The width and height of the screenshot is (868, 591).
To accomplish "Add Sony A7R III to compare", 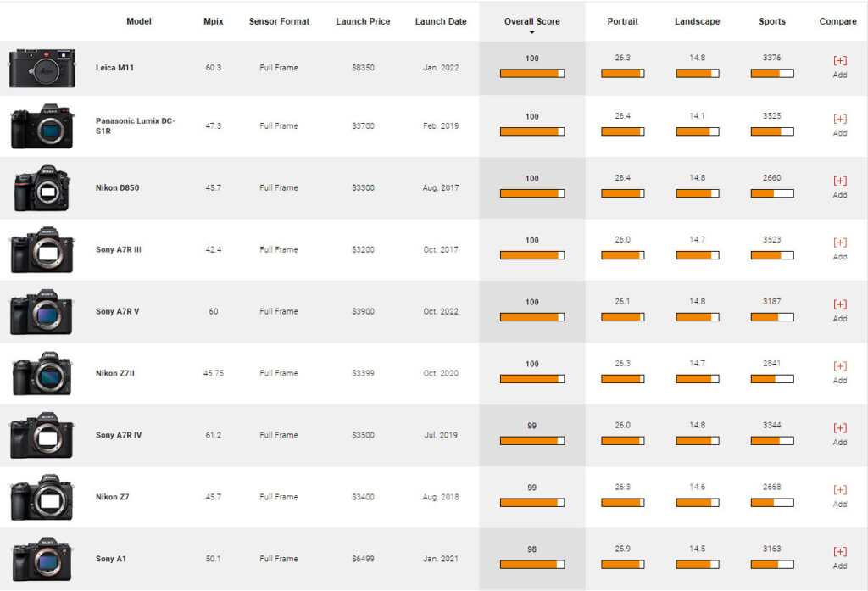I will tap(840, 248).
